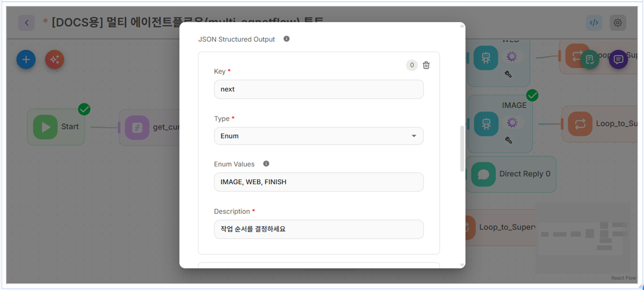Click the IMAGE agent robot icon
The height and width of the screenshot is (290, 644).
tap(486, 124)
